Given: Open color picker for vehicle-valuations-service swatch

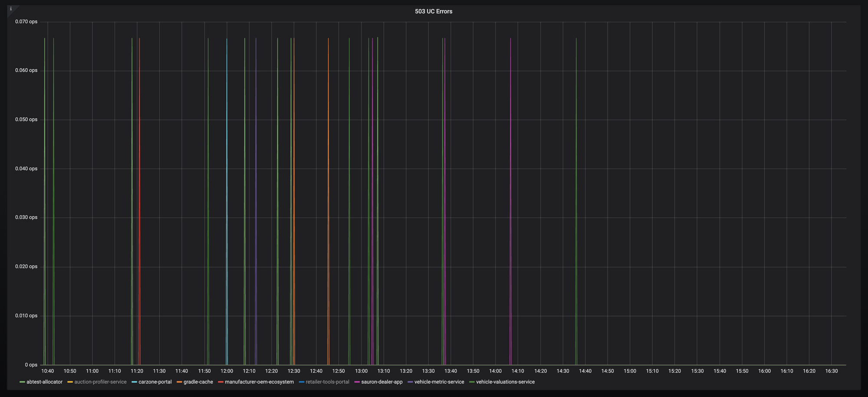Looking at the screenshot, I should tap(472, 382).
